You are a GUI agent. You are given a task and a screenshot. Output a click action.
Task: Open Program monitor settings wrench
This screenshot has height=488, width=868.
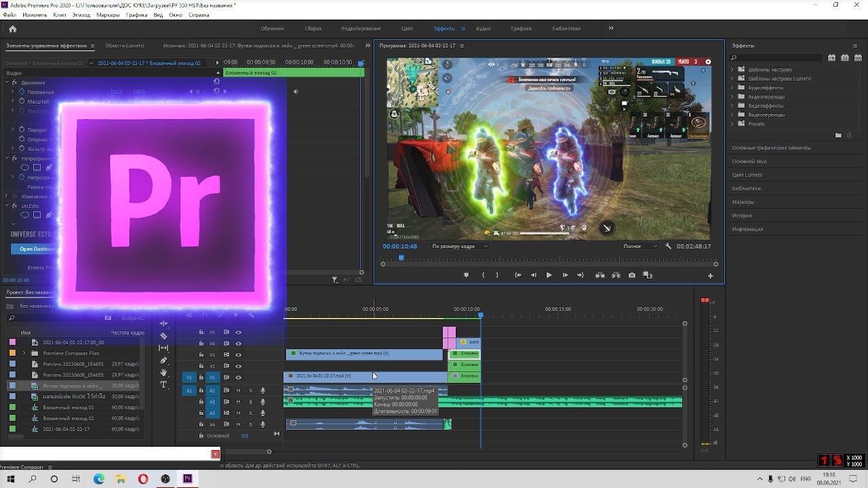[x=668, y=246]
